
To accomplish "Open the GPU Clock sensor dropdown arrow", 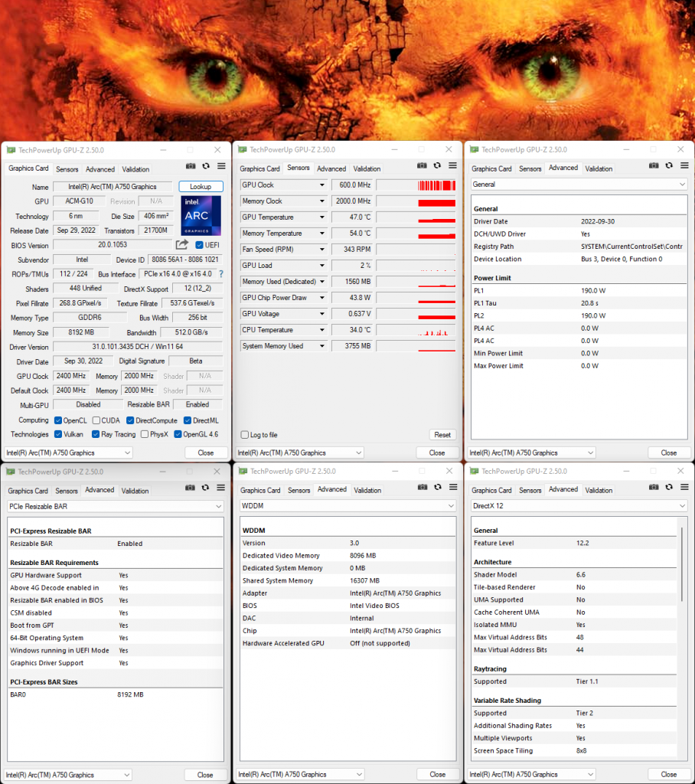I will coord(322,185).
